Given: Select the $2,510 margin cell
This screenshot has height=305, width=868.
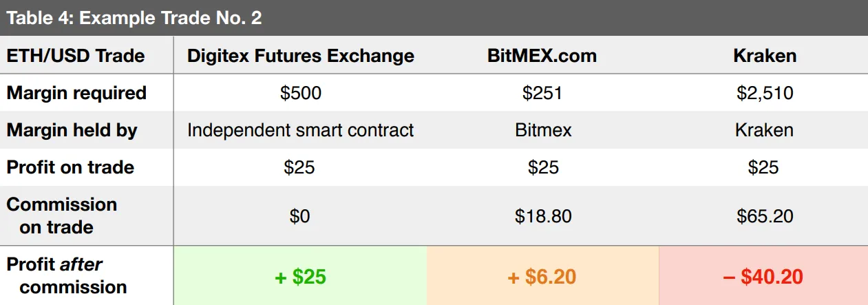Looking at the screenshot, I should (x=765, y=93).
